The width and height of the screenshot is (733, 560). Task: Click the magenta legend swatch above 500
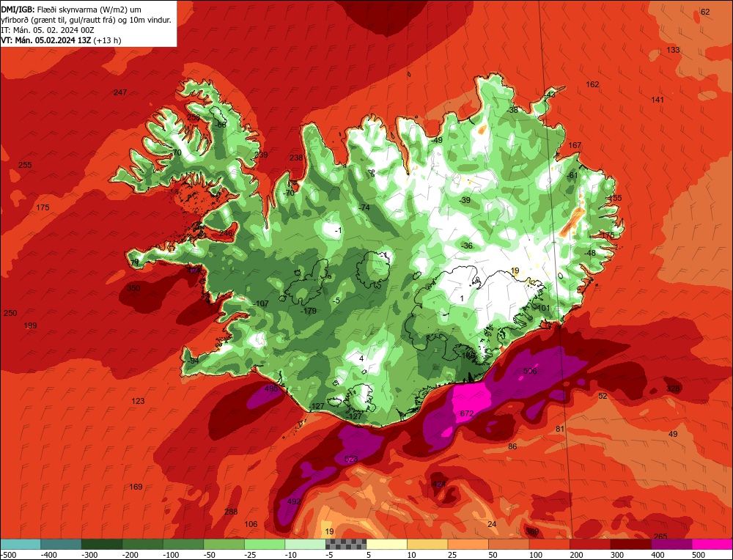point(712,544)
